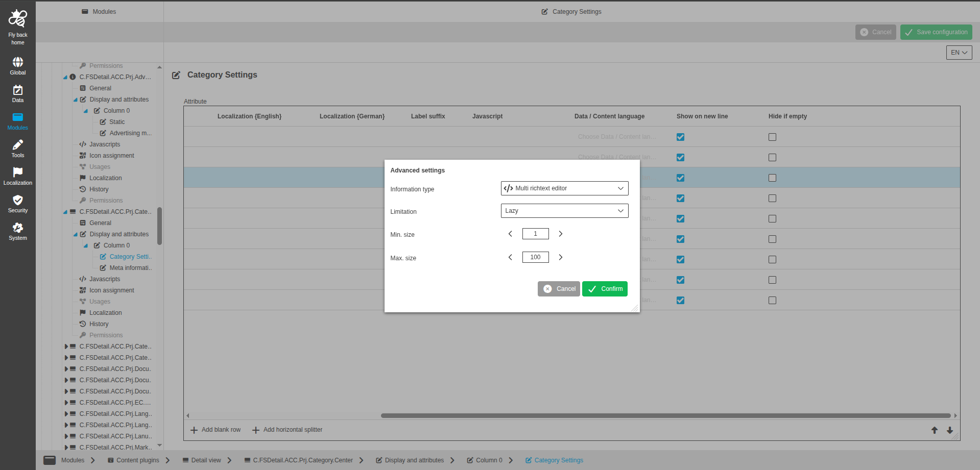980x470 pixels.
Task: Toggle Show on new line in highlighted row
Action: (680, 178)
